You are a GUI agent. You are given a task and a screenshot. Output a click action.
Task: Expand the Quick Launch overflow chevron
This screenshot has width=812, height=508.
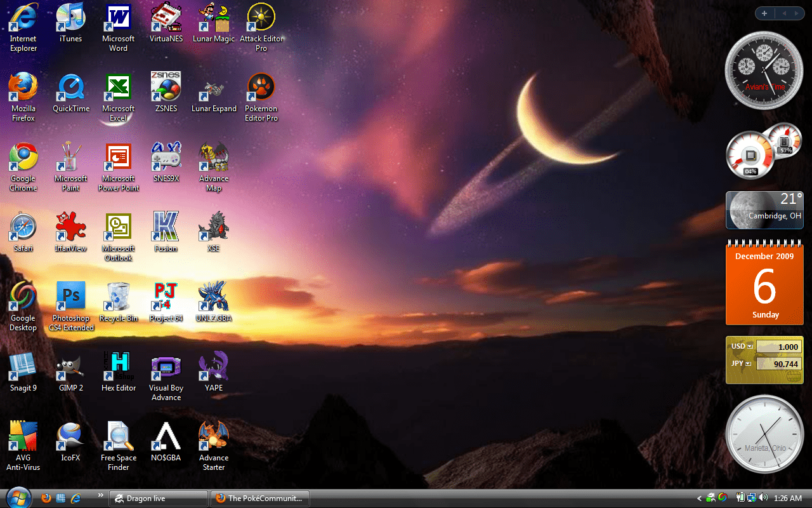click(100, 495)
